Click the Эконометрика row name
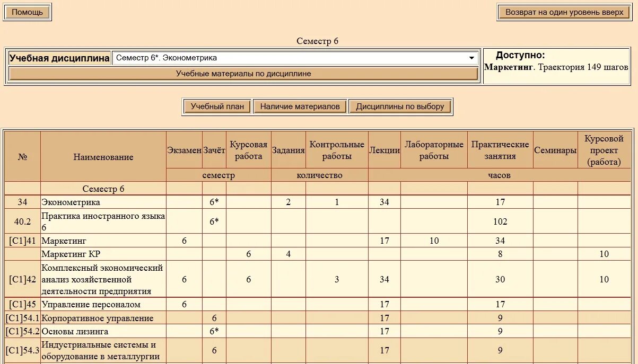The image size is (638, 364). pos(71,202)
